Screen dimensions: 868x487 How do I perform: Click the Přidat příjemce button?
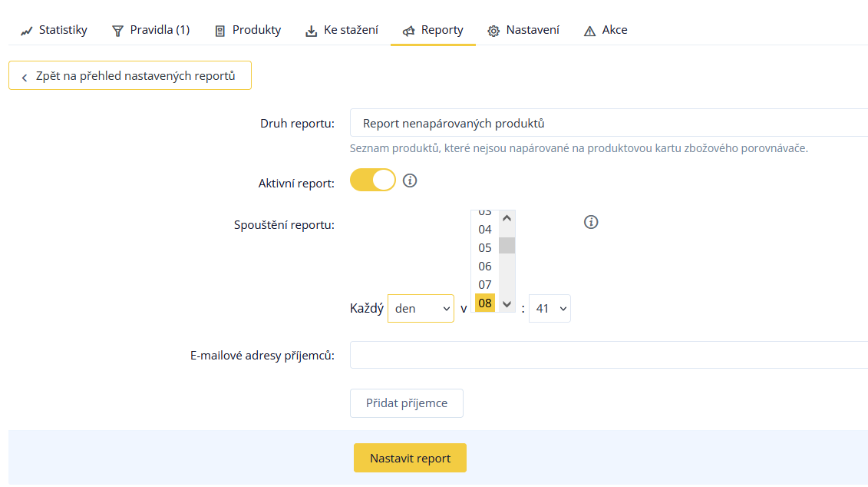[x=406, y=403]
